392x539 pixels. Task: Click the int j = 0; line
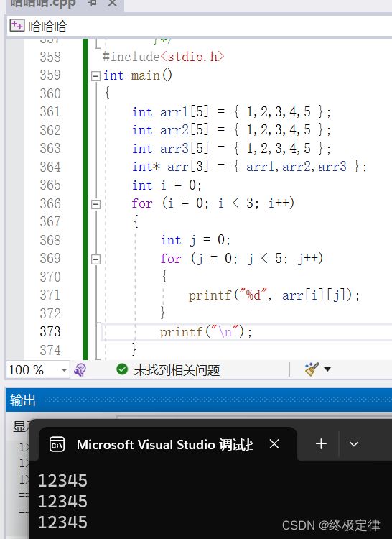(196, 240)
